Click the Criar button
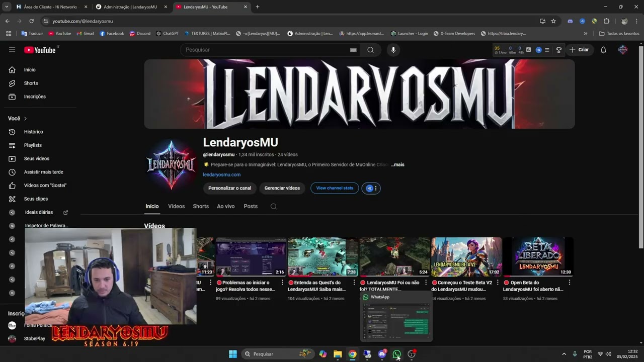 coord(579,50)
